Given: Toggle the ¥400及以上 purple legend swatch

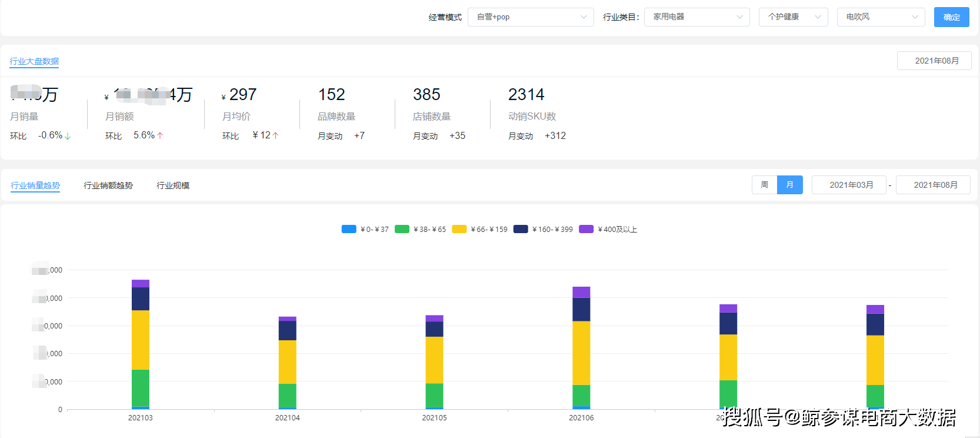Looking at the screenshot, I should click(x=586, y=229).
